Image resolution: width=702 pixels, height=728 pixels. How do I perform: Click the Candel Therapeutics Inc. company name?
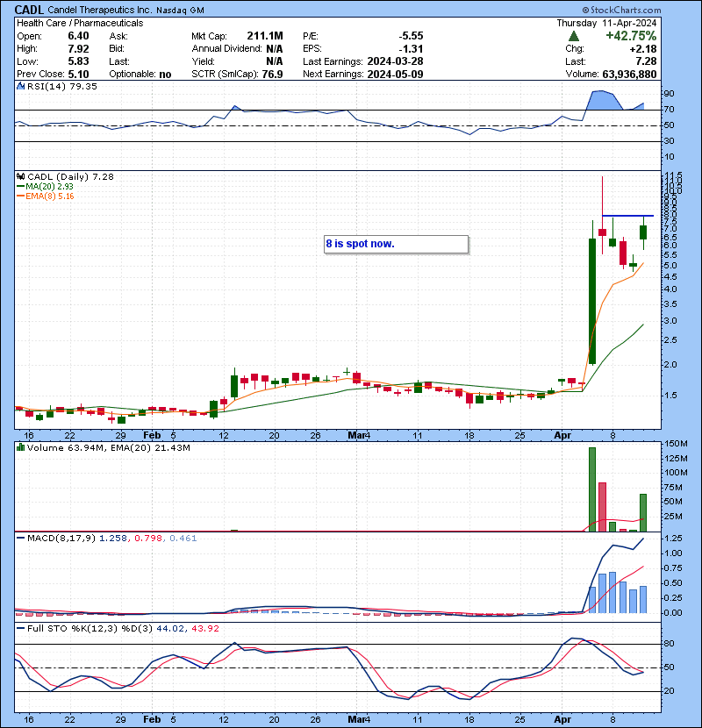pos(100,10)
